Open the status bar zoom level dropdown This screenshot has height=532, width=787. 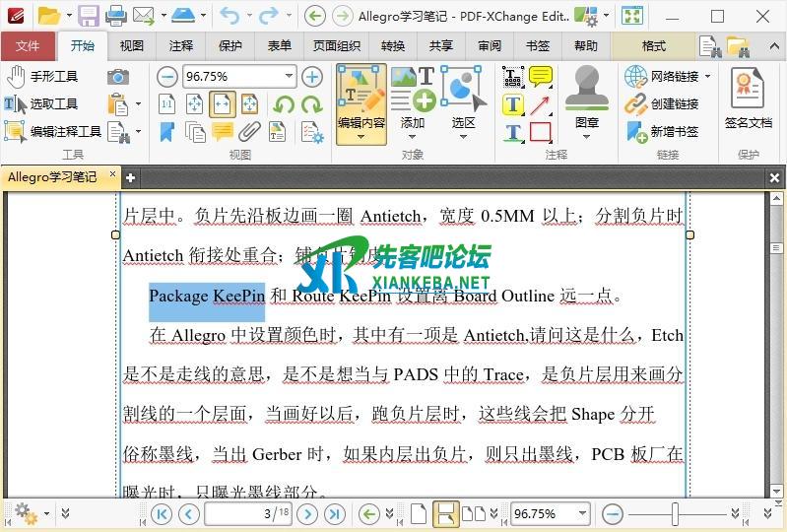tap(582, 513)
